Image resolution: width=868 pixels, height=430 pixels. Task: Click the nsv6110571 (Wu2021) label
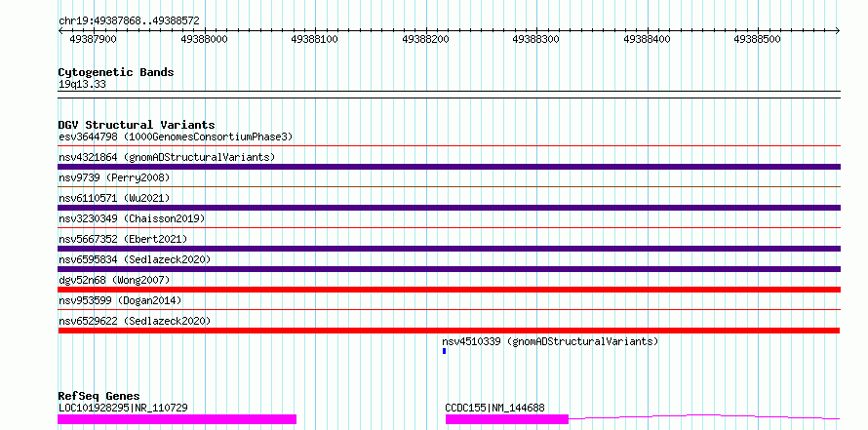(114, 198)
